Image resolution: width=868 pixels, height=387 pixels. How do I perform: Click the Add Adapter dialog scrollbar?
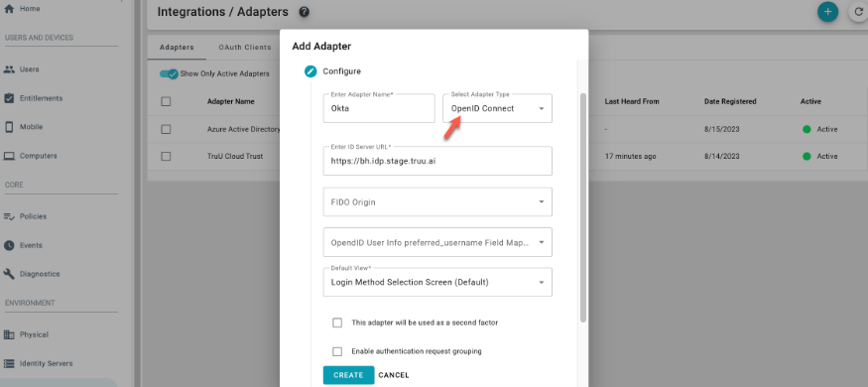click(x=582, y=208)
